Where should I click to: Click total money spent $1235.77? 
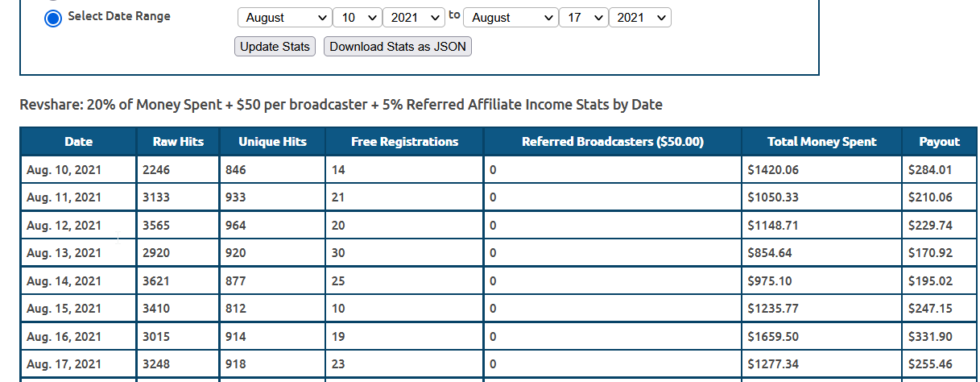[773, 309]
